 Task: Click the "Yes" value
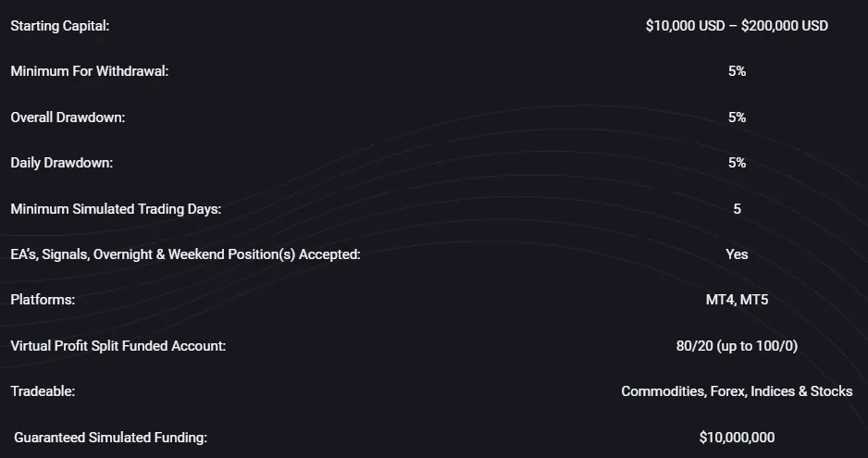pyautogui.click(x=737, y=254)
